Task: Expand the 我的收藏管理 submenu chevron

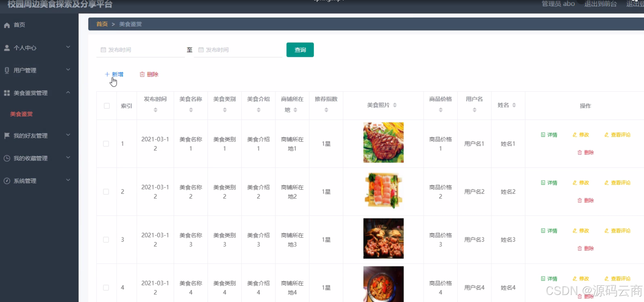Action: click(68, 157)
